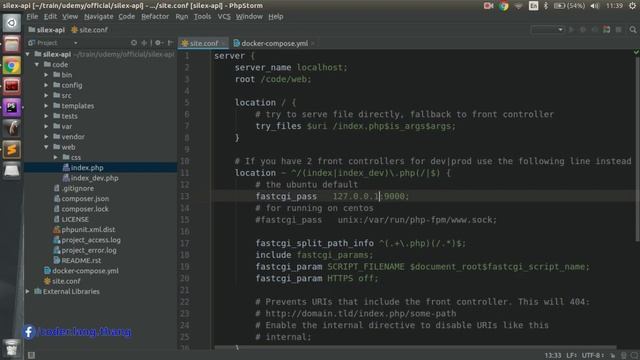Click green inspection checkmark indicator

coord(636,52)
